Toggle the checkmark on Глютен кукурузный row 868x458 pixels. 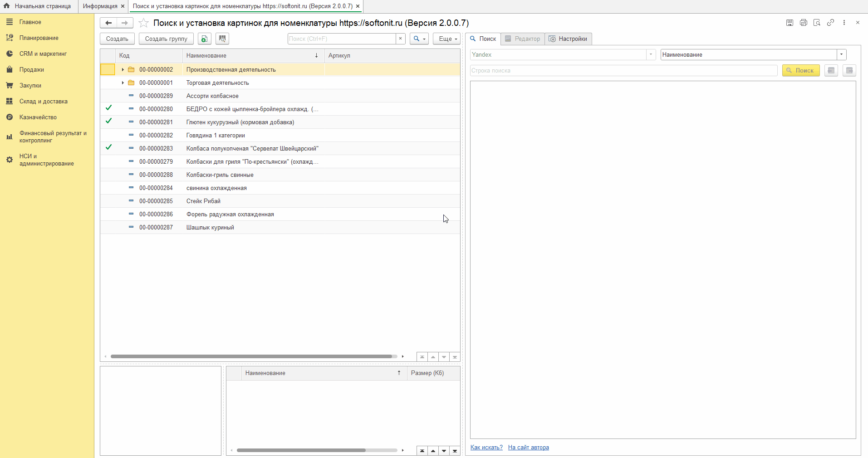click(x=108, y=122)
